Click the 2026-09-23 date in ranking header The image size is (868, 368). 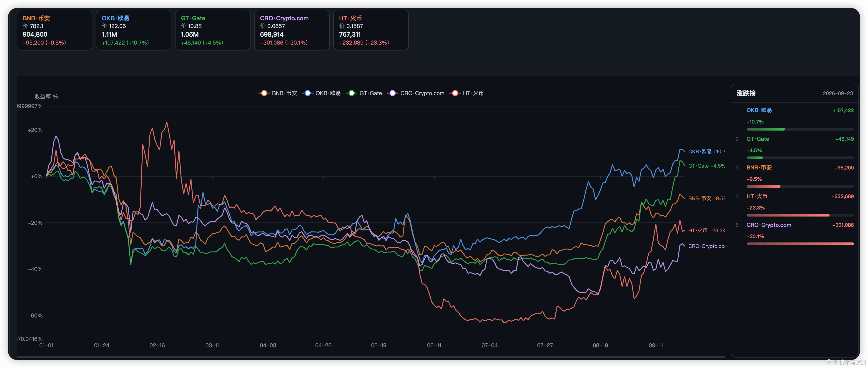[838, 93]
